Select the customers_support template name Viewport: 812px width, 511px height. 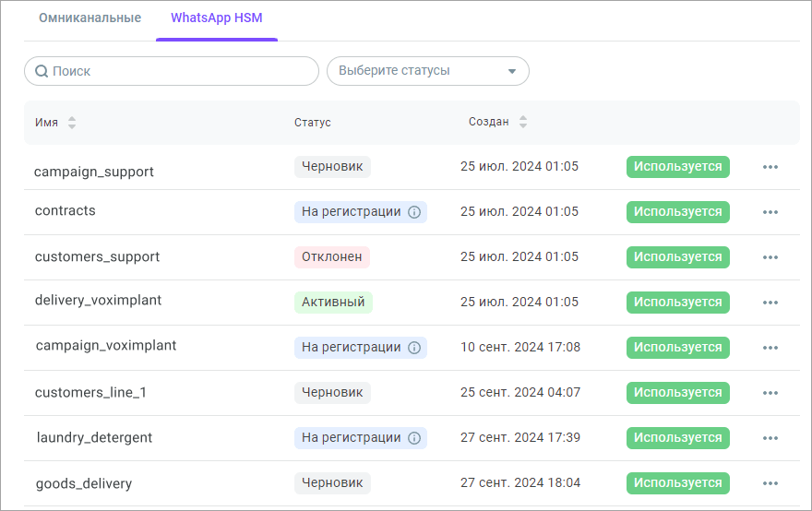(98, 256)
